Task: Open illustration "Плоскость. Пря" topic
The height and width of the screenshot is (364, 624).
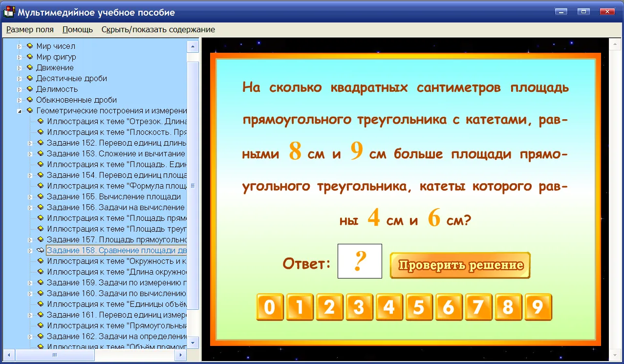Action: (x=116, y=132)
